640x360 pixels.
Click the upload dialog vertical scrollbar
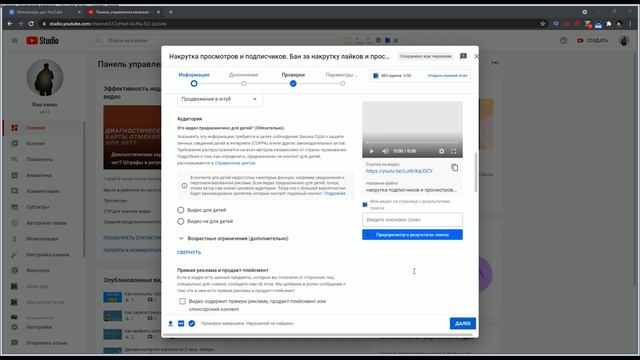(x=476, y=172)
